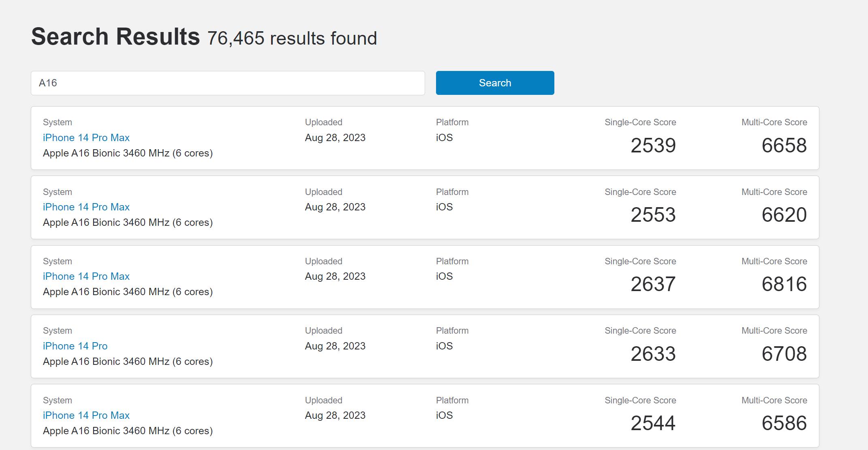Viewport: 868px width, 450px height.
Task: Open the iPhone 14 Pro result link
Action: pos(75,346)
